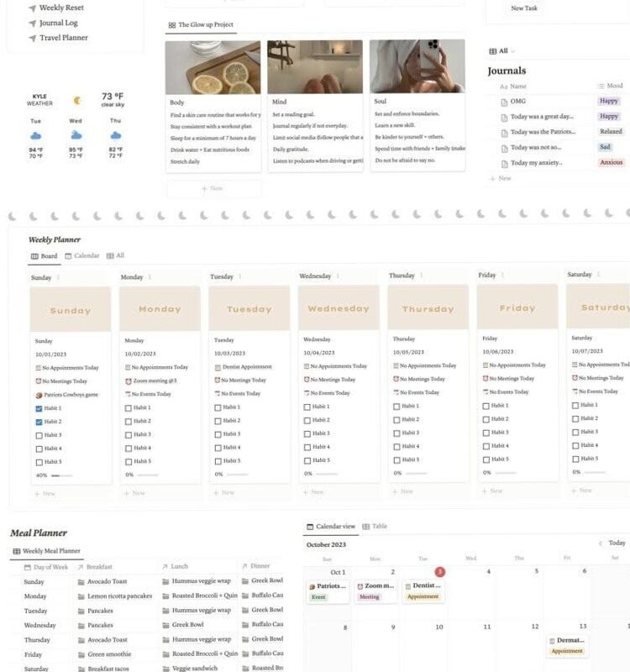The height and width of the screenshot is (672, 630).
Task: Open 'Today was the Patriots' page icon
Action: (505, 133)
